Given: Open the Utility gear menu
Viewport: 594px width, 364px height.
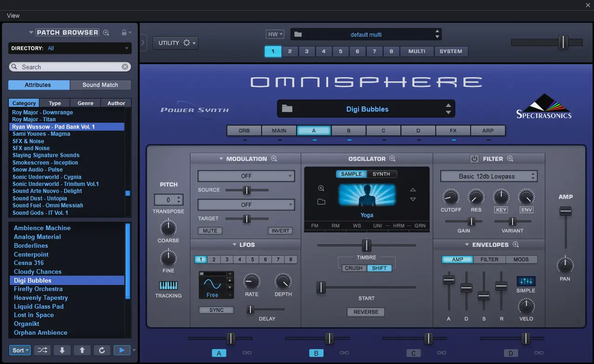Looking at the screenshot, I should [x=175, y=43].
